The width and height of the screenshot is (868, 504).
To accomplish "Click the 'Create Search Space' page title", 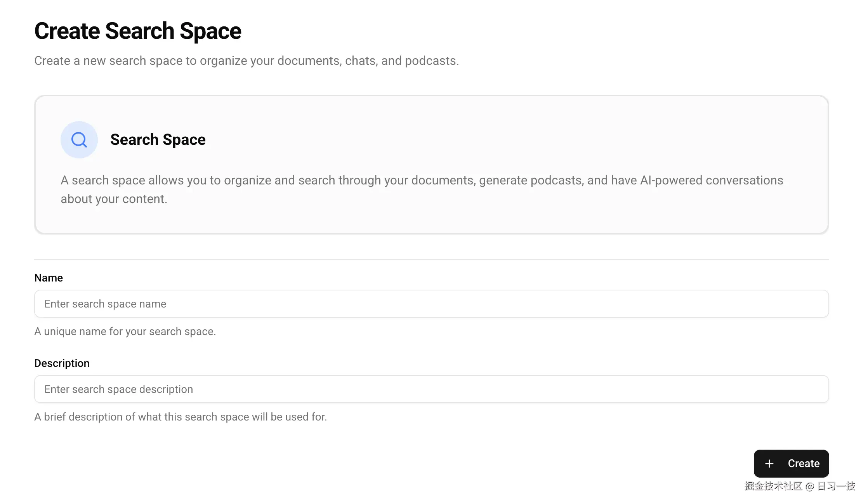I will (138, 31).
